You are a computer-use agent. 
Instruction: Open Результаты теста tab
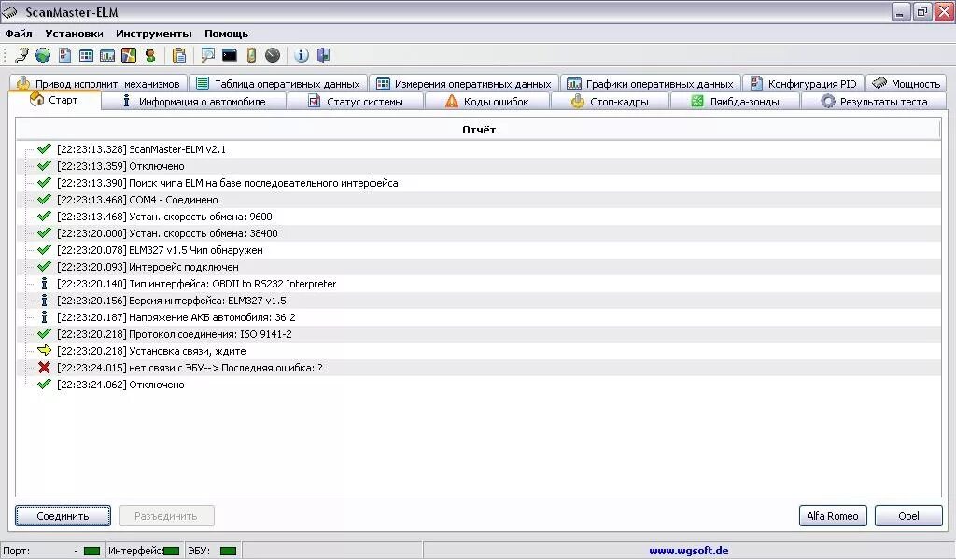point(874,102)
